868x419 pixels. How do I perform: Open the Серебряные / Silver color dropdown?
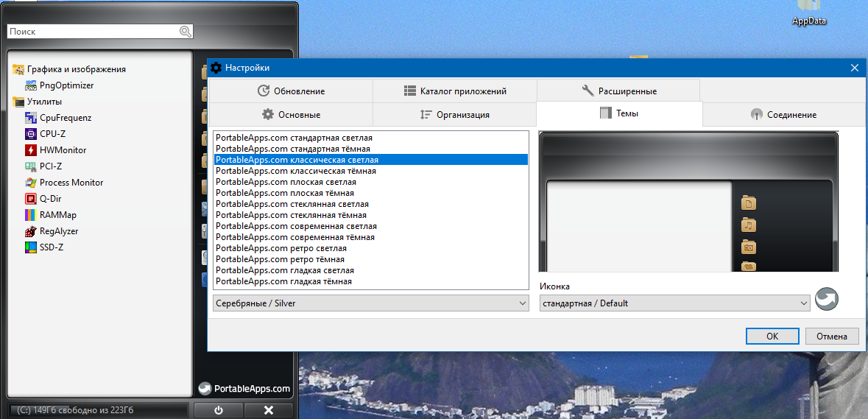pos(371,303)
